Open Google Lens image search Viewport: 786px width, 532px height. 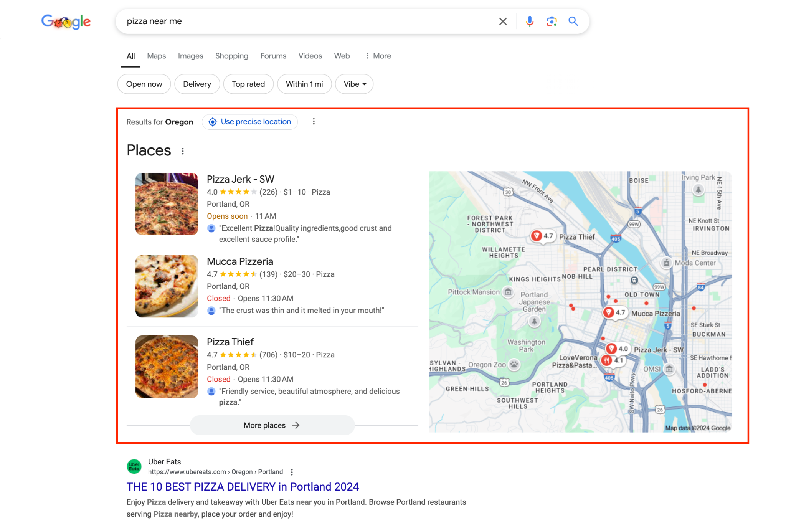552,21
